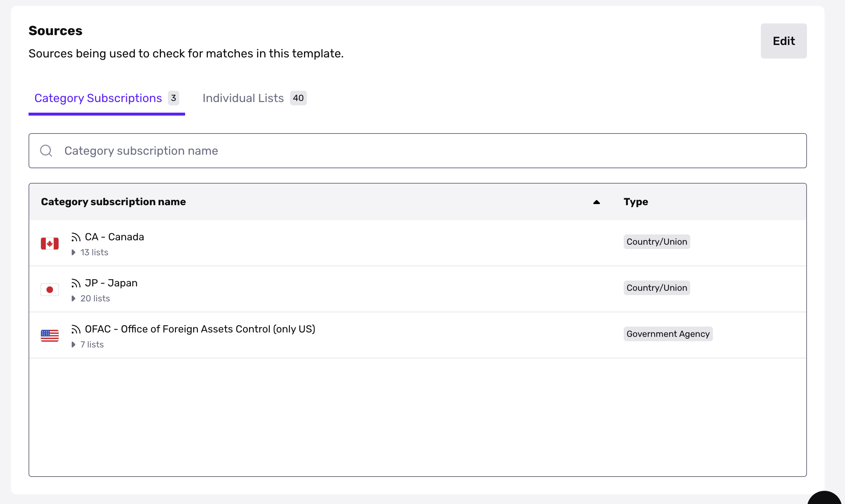Click the Canada flag icon beside CA - Canada

click(x=49, y=243)
